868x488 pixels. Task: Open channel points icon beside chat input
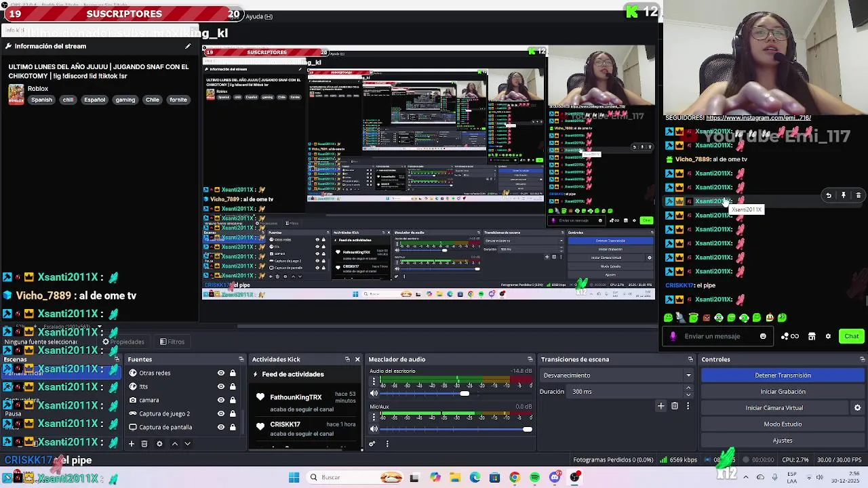[790, 336]
